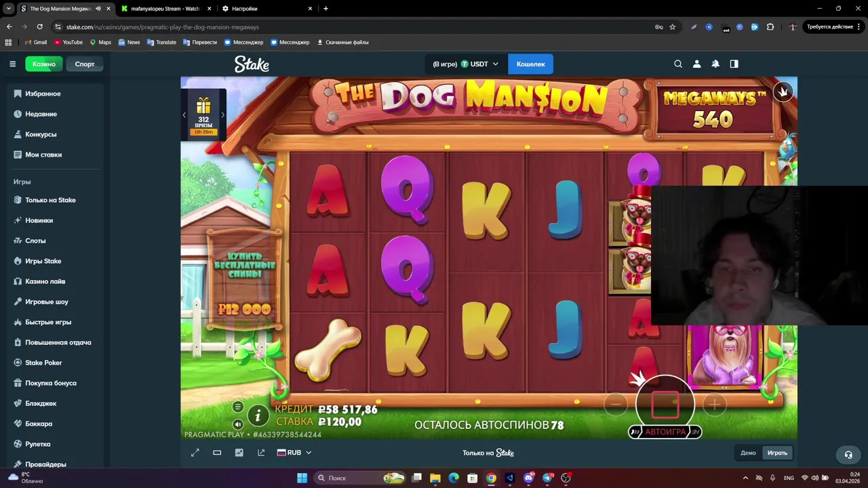The height and width of the screenshot is (488, 868).
Task: Open the user account profile icon
Action: (x=696, y=64)
